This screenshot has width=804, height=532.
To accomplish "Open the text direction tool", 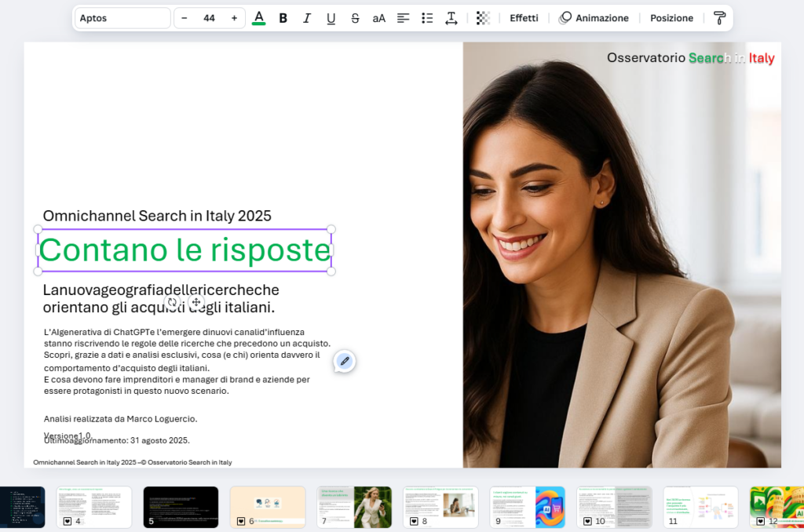I will point(451,18).
